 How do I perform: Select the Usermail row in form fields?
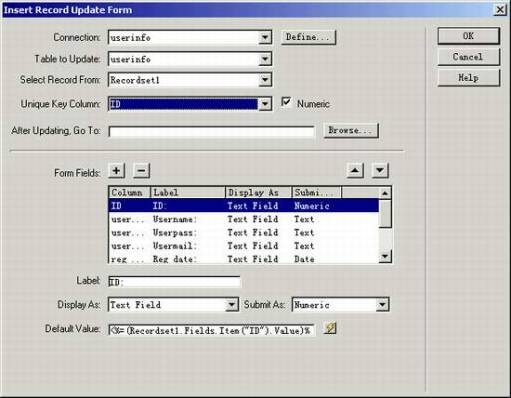click(x=244, y=246)
